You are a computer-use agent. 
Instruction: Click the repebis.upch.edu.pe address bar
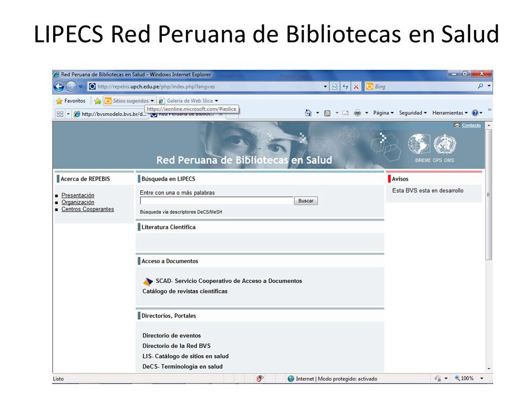(205, 86)
